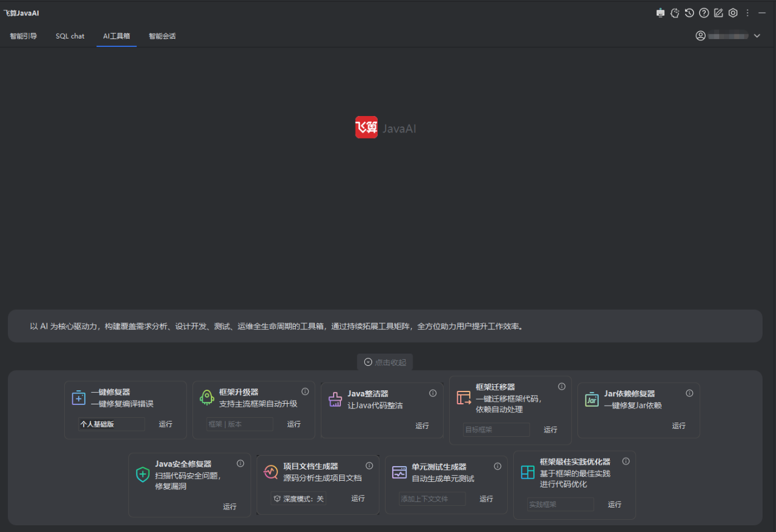The height and width of the screenshot is (532, 776).
Task: Switch to the 智能引导 tab
Action: pos(23,36)
